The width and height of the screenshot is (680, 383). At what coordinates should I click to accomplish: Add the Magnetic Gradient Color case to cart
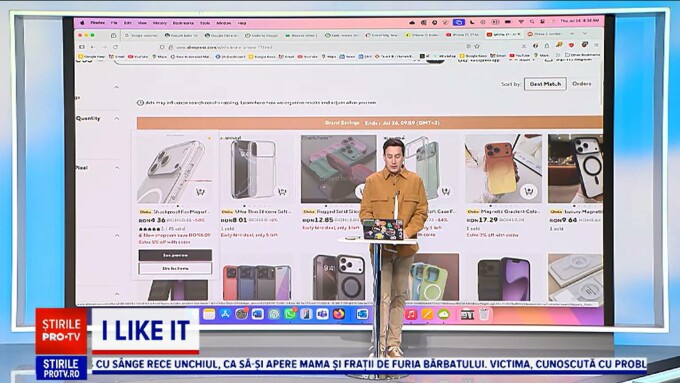(x=528, y=191)
